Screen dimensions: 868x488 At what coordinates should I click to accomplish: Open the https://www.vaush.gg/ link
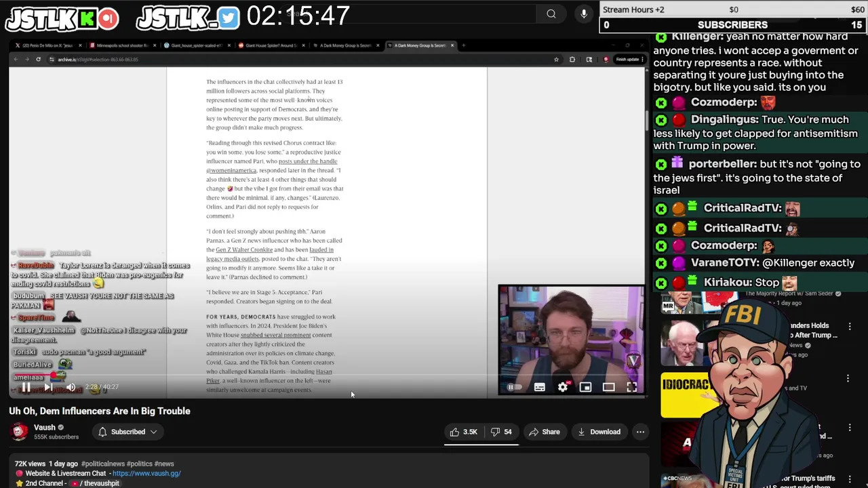coord(146,473)
